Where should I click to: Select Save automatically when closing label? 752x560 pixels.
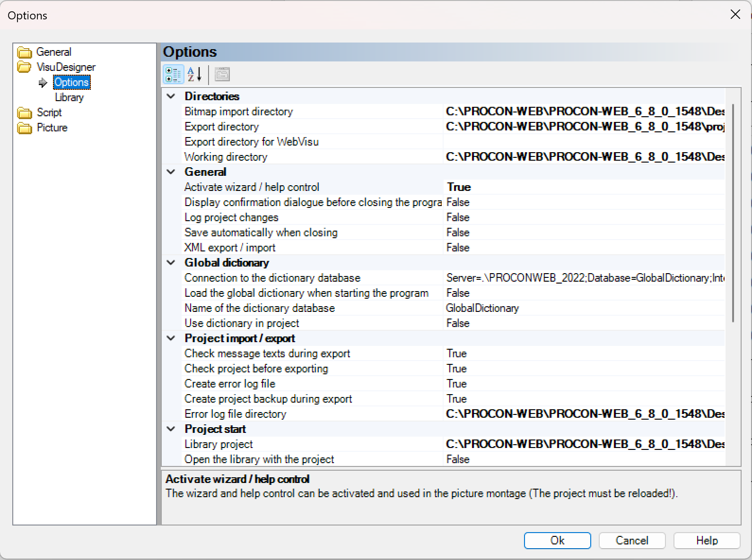pyautogui.click(x=261, y=233)
